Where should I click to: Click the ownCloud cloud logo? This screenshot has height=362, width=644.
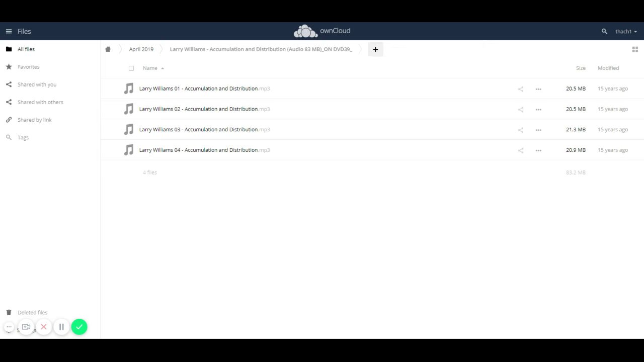tap(305, 31)
